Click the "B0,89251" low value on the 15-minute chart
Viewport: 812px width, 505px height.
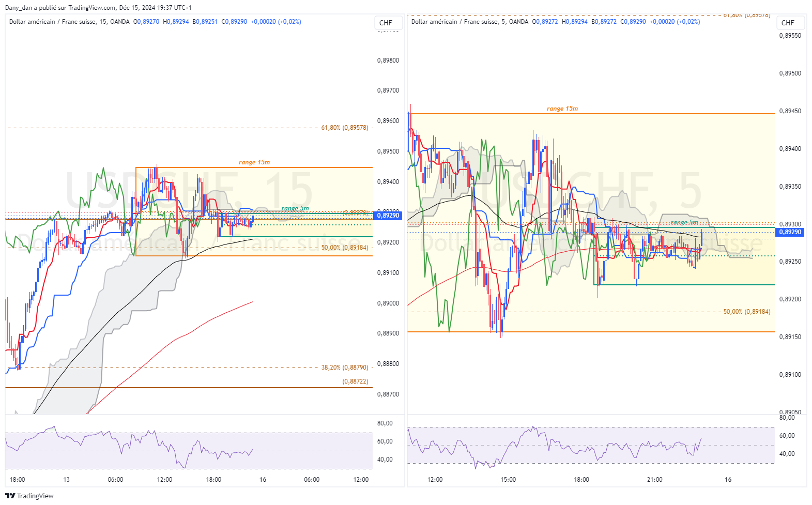(205, 22)
